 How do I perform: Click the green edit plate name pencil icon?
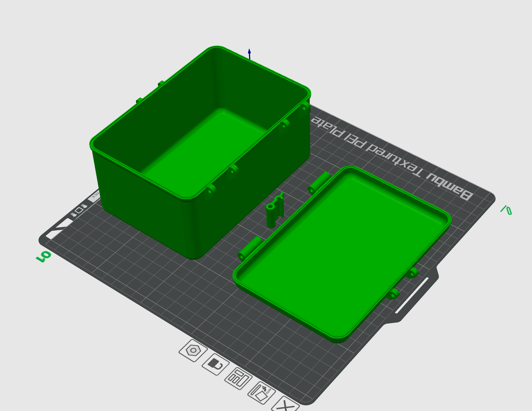coord(506,210)
